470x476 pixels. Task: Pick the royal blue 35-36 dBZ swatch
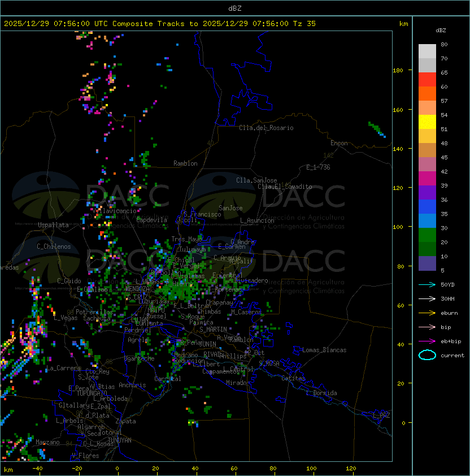pyautogui.click(x=427, y=206)
